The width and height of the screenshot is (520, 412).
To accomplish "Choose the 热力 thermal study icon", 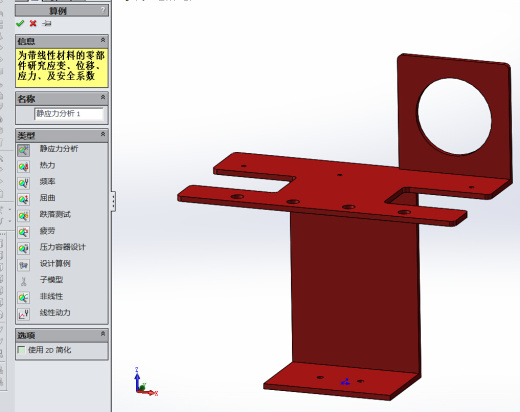I will (x=24, y=167).
